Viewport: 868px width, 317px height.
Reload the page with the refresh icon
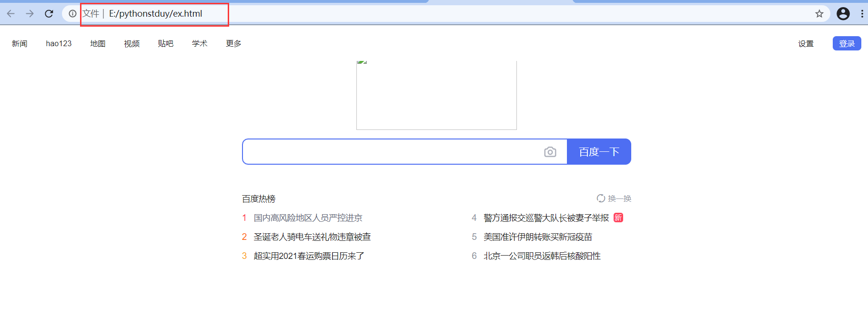pos(49,14)
